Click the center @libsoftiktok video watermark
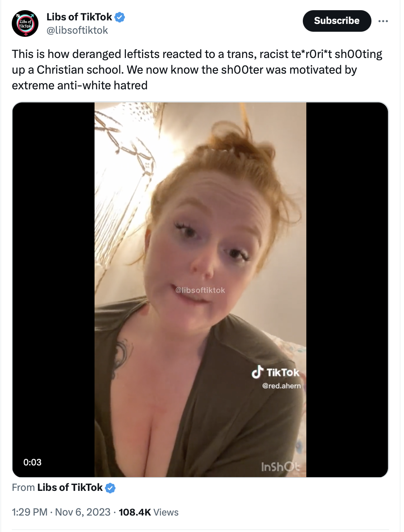Image resolution: width=404 pixels, height=532 pixels. click(200, 290)
